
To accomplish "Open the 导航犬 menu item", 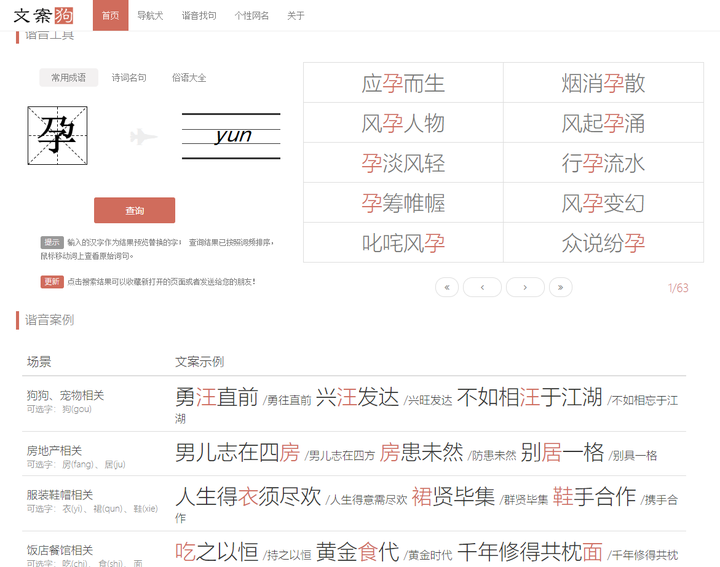I will click(x=150, y=16).
